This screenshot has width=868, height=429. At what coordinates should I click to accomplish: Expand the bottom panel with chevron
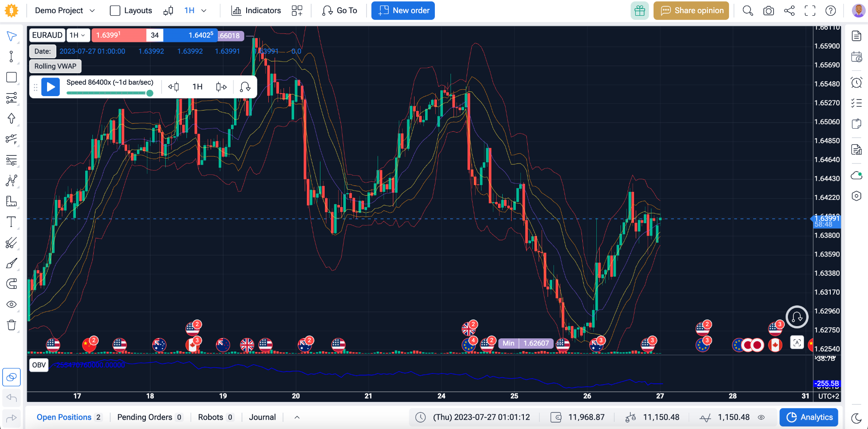297,417
